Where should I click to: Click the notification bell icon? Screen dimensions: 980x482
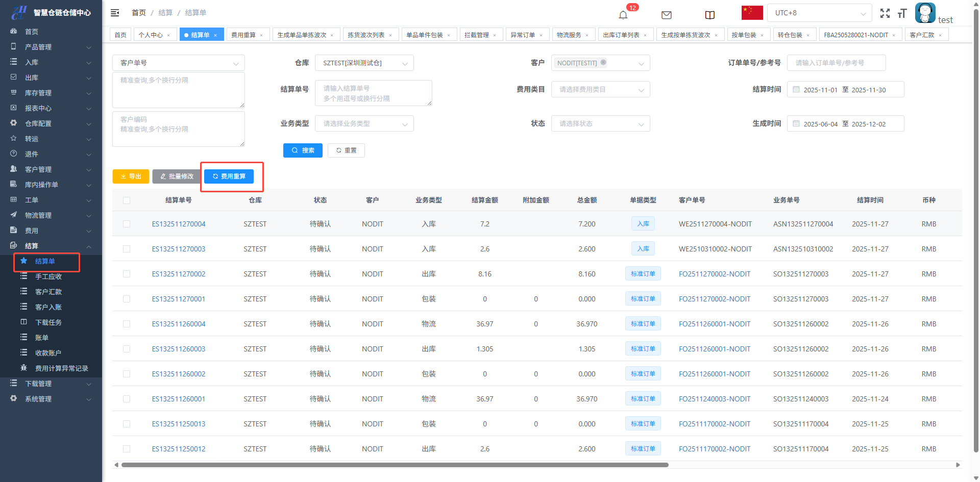(x=623, y=15)
